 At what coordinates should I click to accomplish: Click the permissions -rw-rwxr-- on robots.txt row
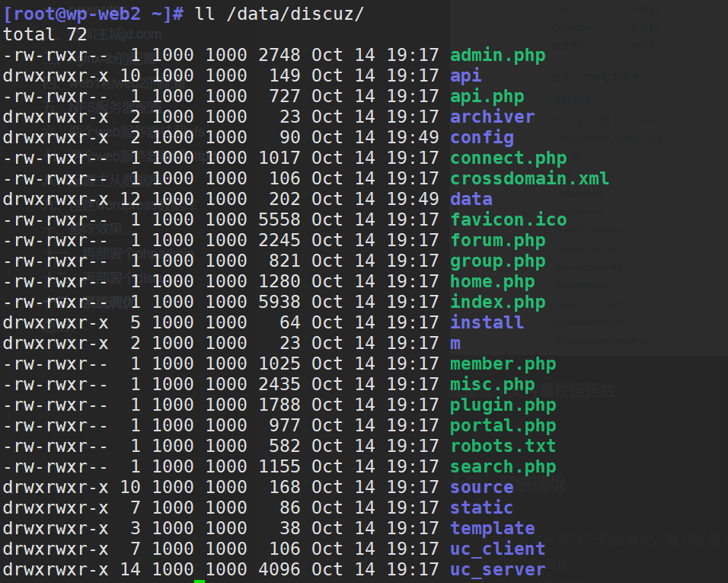pyautogui.click(x=56, y=446)
